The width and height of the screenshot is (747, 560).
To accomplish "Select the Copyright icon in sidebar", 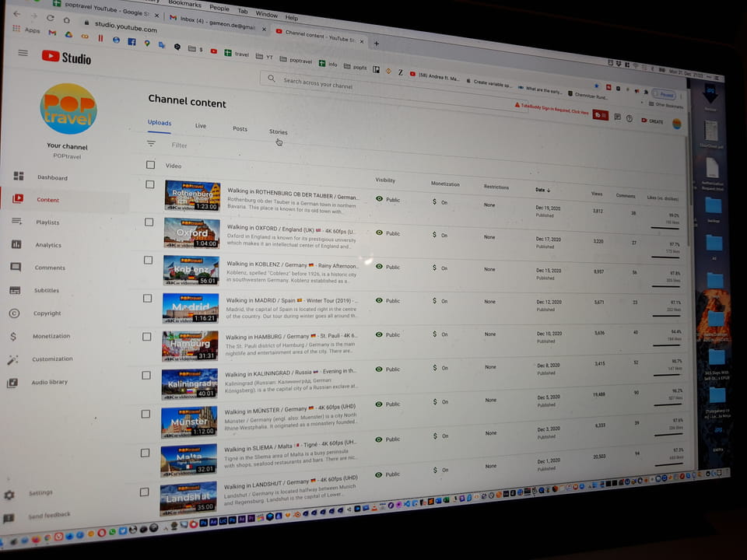I will (14, 313).
